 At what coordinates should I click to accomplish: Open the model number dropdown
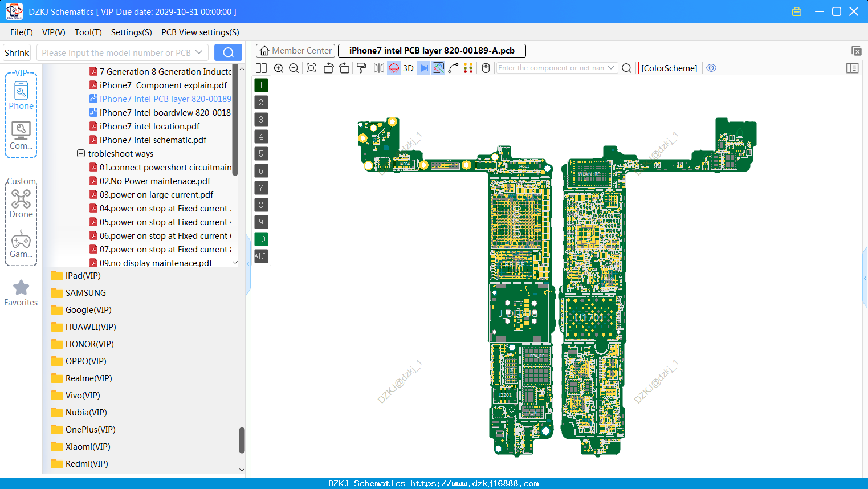point(199,52)
